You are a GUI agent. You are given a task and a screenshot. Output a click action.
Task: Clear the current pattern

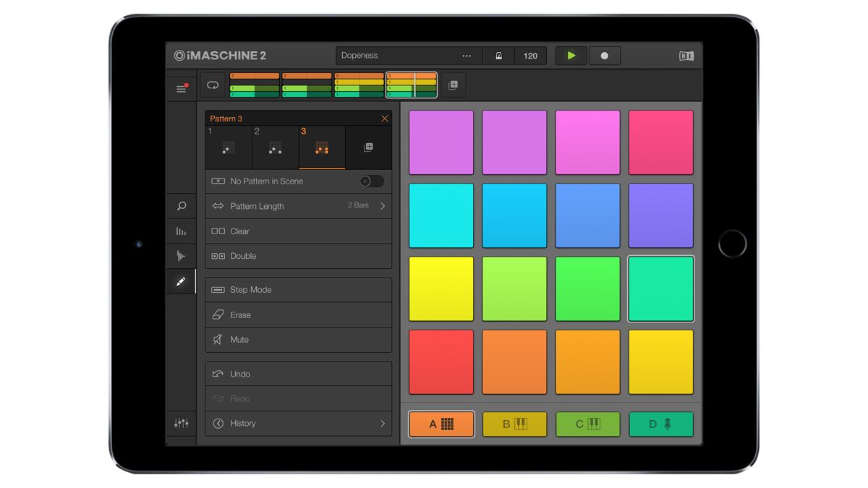point(298,231)
